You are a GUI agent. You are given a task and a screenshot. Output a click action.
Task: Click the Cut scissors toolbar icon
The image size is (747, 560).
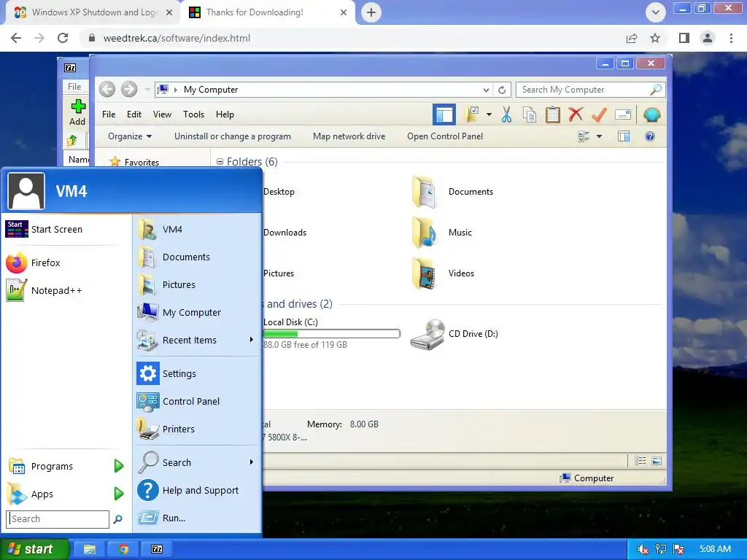[x=506, y=114]
